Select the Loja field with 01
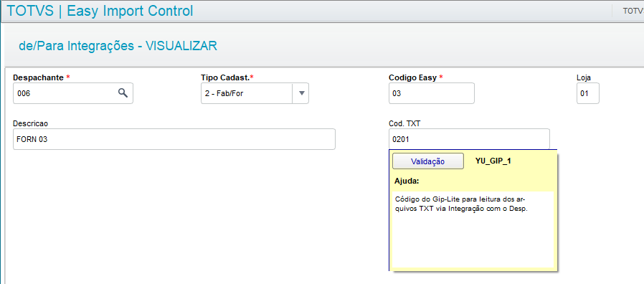The width and height of the screenshot is (644, 284). (588, 93)
